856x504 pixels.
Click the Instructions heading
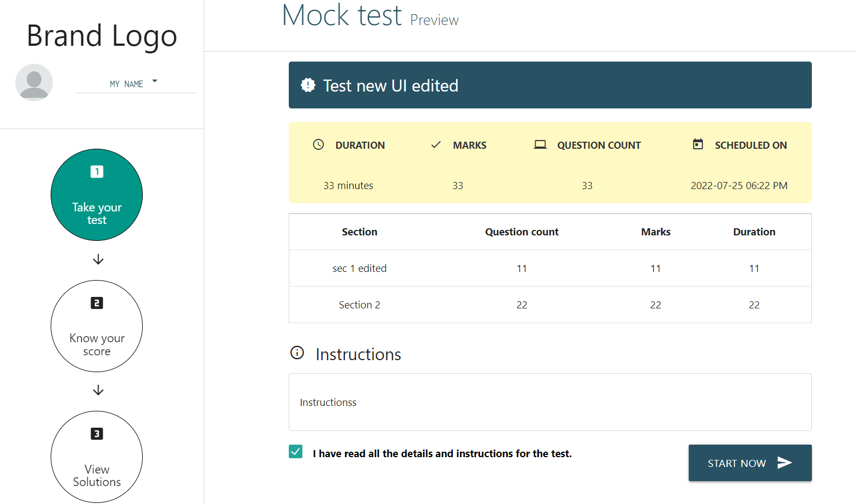[x=359, y=355]
